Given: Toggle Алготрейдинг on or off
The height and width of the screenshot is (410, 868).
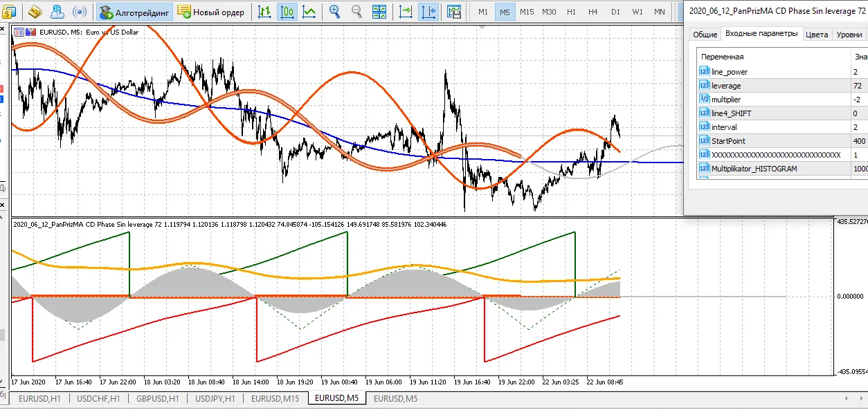Looking at the screenshot, I should pyautogui.click(x=138, y=12).
